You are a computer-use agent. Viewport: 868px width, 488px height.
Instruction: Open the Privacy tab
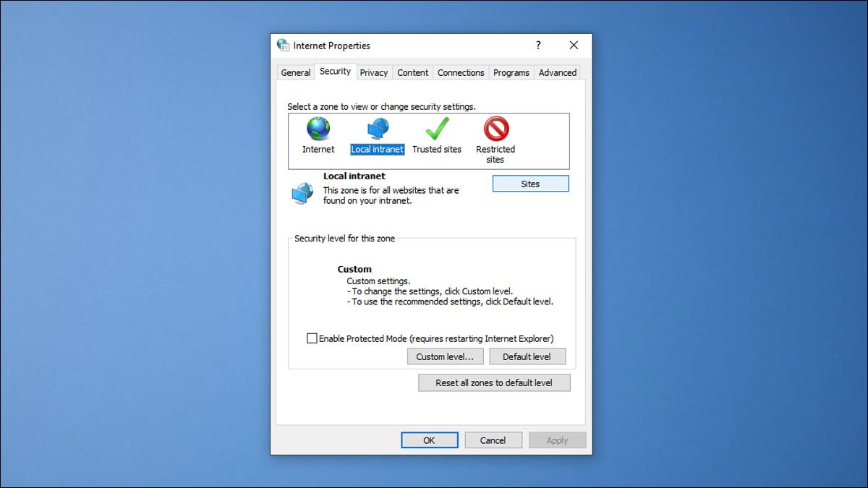(x=374, y=72)
